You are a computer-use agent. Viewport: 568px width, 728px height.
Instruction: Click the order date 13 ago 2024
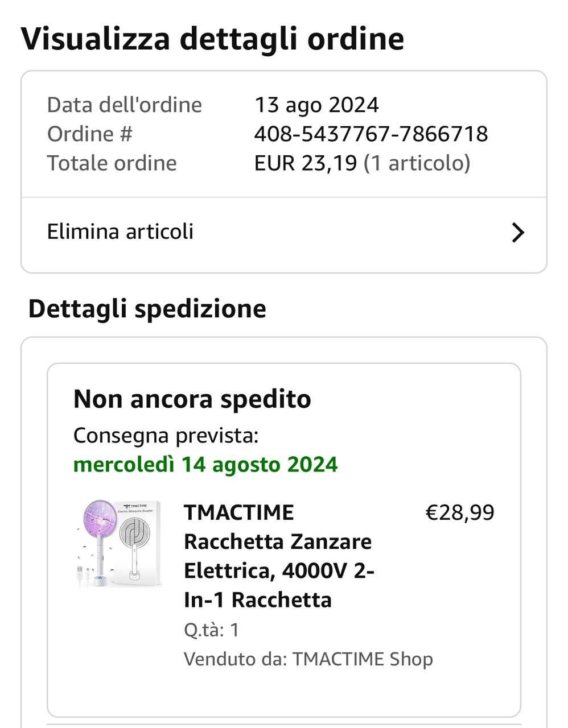click(316, 105)
